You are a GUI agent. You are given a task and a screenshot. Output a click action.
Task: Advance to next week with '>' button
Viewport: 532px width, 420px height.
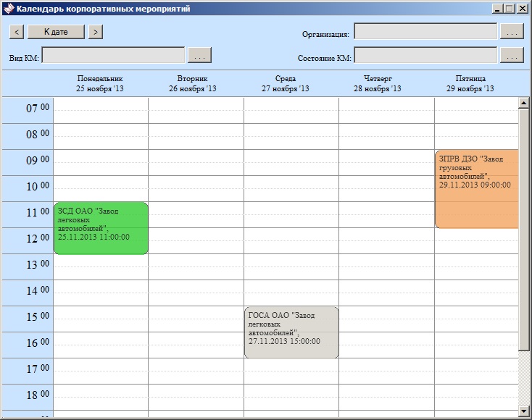point(96,32)
